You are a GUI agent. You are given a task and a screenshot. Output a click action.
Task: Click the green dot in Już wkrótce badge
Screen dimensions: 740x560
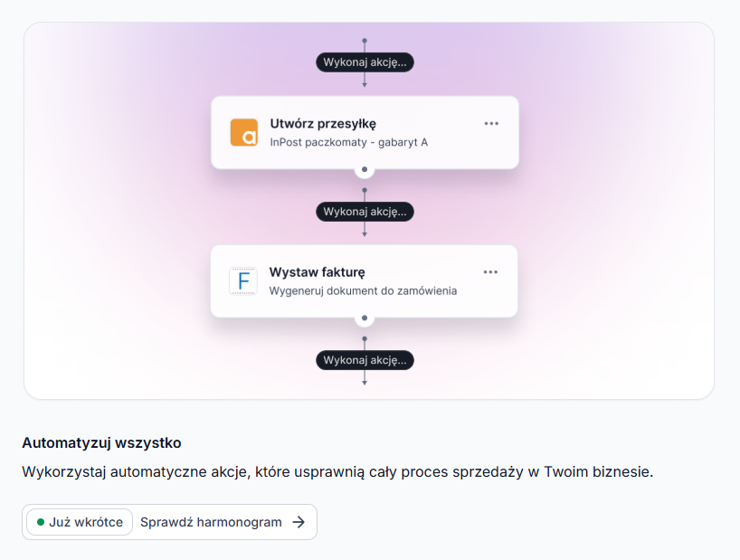pyautogui.click(x=41, y=522)
